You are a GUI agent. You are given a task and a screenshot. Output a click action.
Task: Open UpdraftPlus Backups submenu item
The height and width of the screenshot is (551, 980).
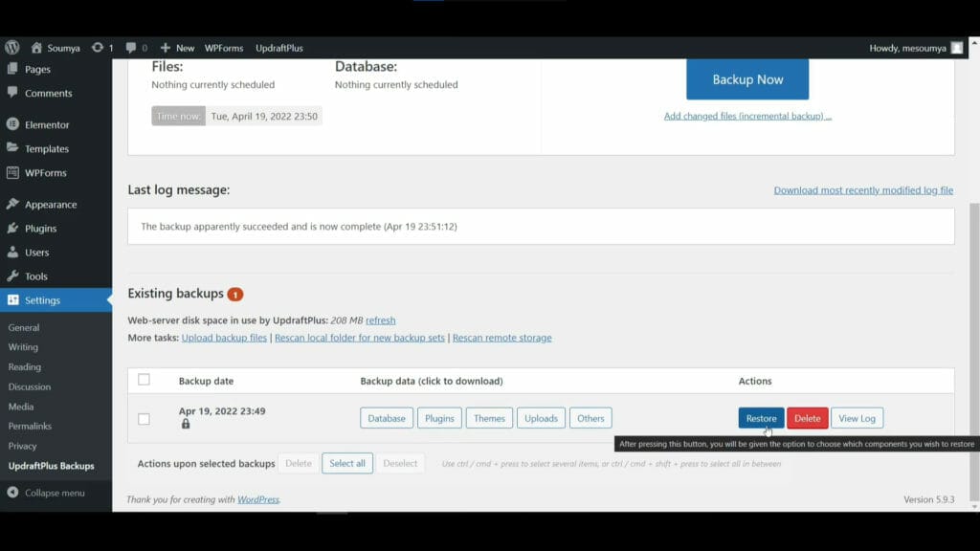(52, 466)
